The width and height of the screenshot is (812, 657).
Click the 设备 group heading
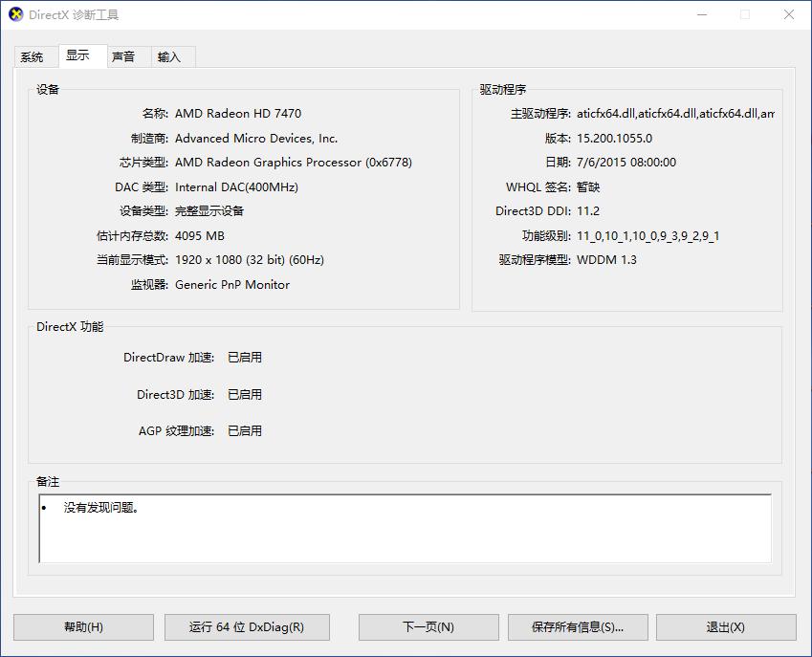pos(48,90)
